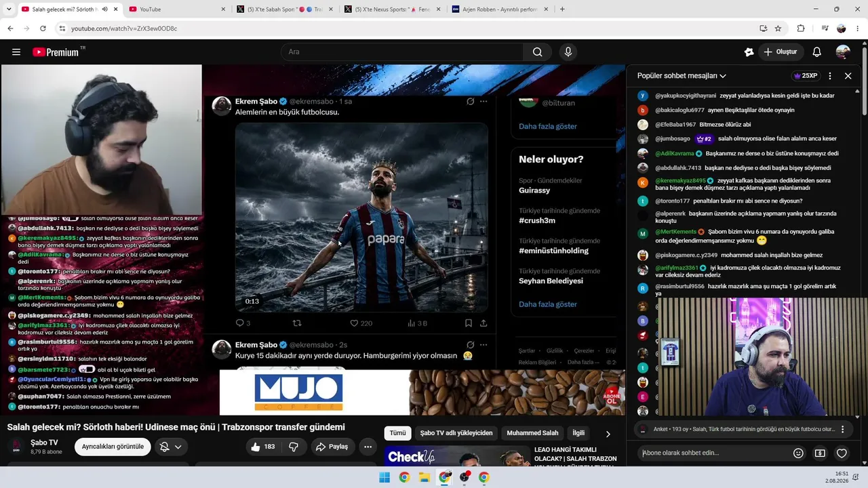Click the 25XP crown badge

(806, 76)
